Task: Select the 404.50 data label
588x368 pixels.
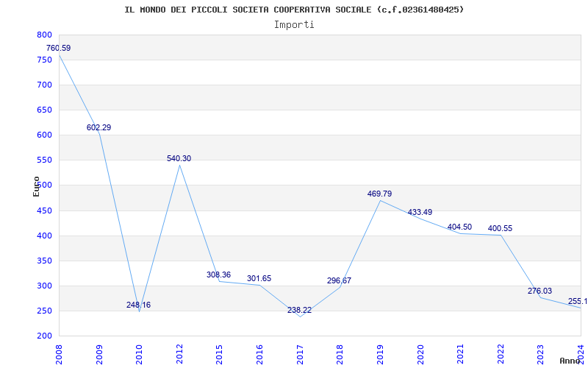Action: [x=459, y=227]
